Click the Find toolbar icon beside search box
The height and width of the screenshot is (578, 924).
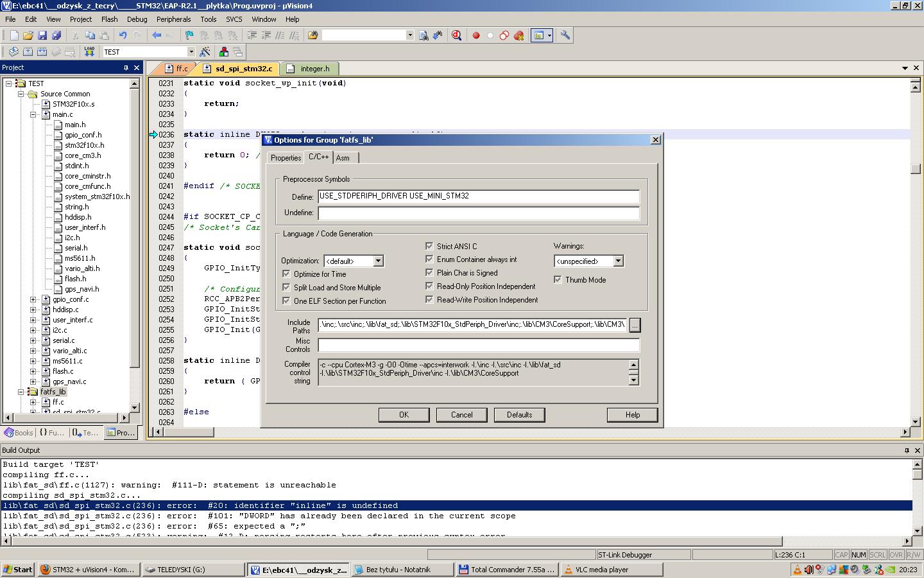[424, 35]
